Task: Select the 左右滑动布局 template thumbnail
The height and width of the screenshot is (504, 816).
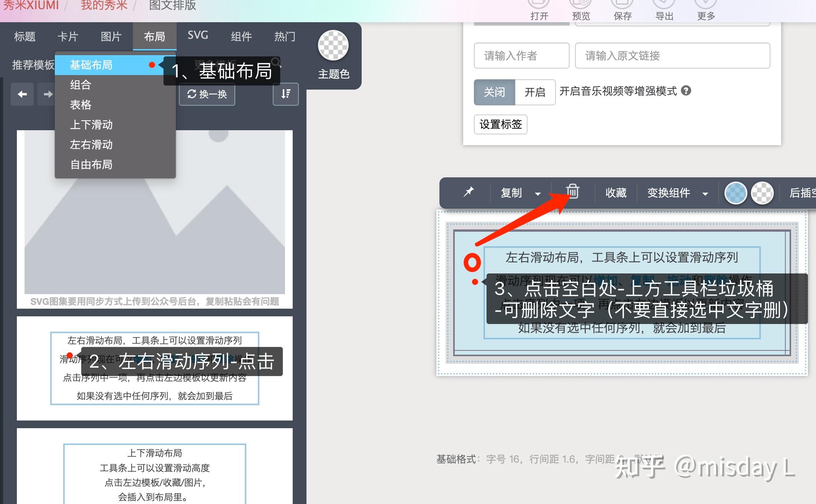Action: click(x=155, y=368)
